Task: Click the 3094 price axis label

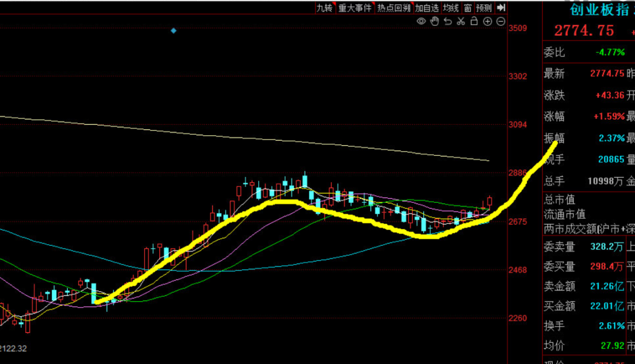Action: [518, 125]
